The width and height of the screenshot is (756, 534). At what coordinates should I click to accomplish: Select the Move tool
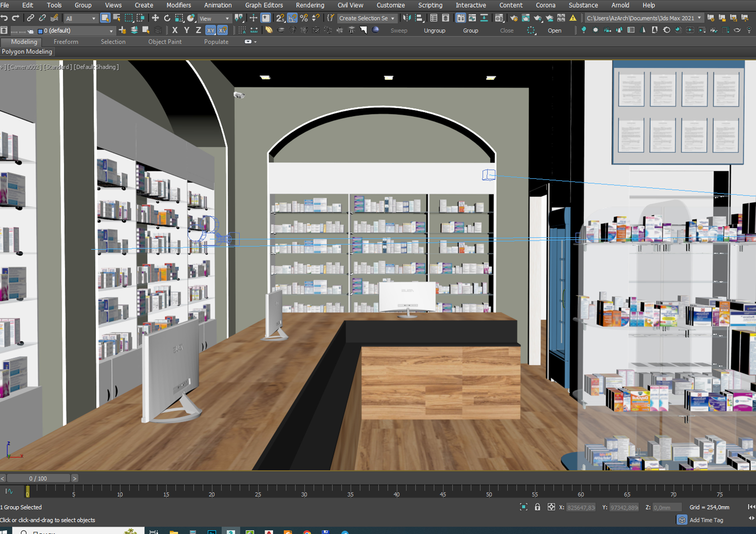point(155,18)
